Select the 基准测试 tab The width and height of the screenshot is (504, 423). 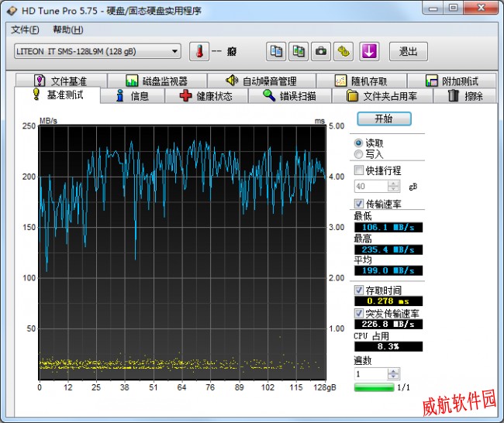(x=57, y=95)
